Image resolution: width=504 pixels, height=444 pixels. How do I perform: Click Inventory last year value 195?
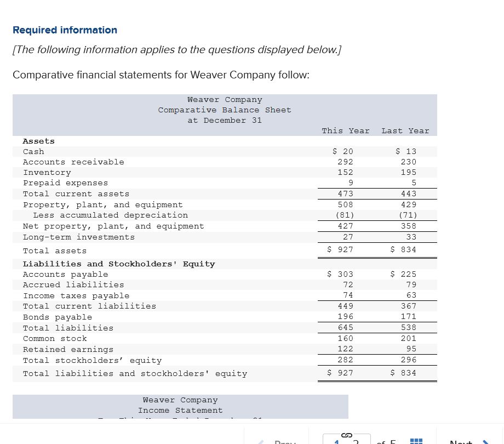point(409,172)
